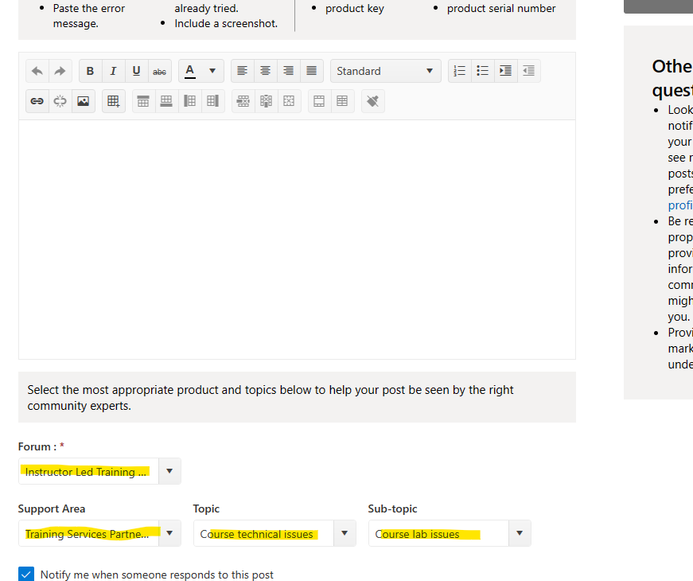Delete table column

tap(266, 101)
